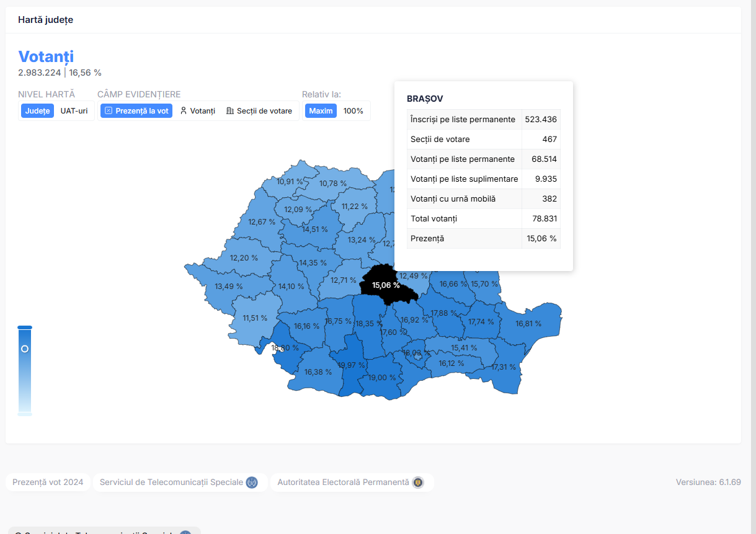The height and width of the screenshot is (534, 756).
Task: Set relative scale to Maxim
Action: (x=321, y=111)
